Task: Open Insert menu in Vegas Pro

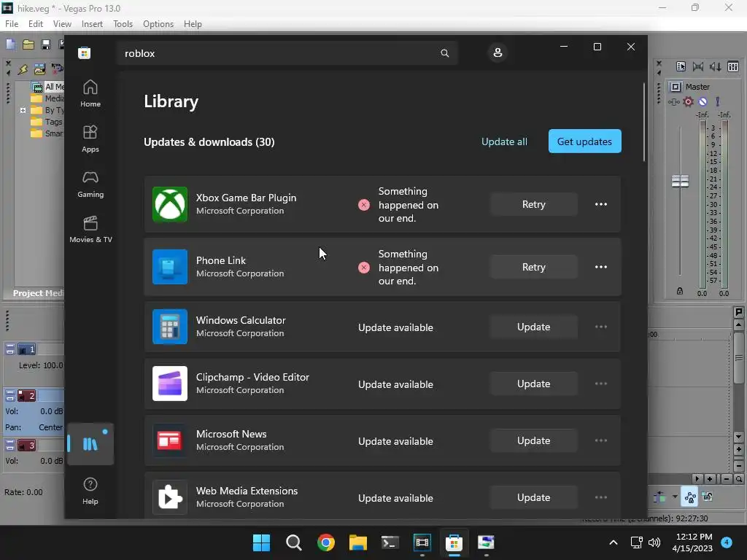Action: tap(92, 24)
